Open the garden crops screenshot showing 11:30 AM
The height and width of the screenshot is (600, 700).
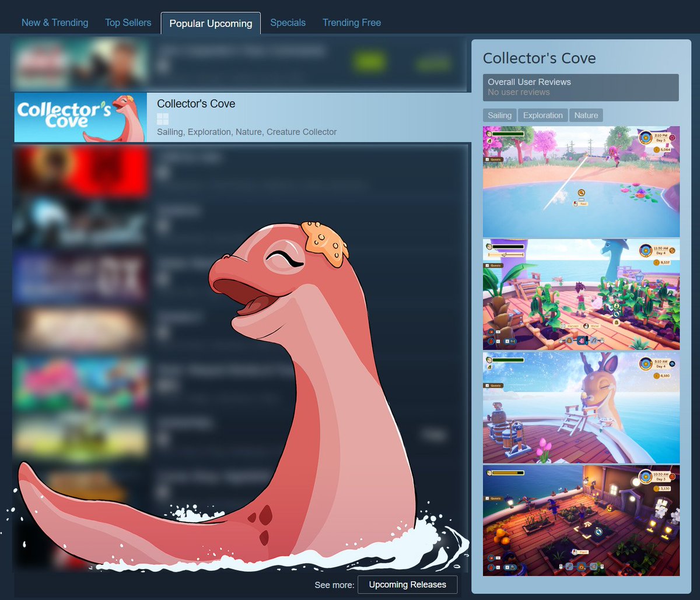tap(581, 294)
